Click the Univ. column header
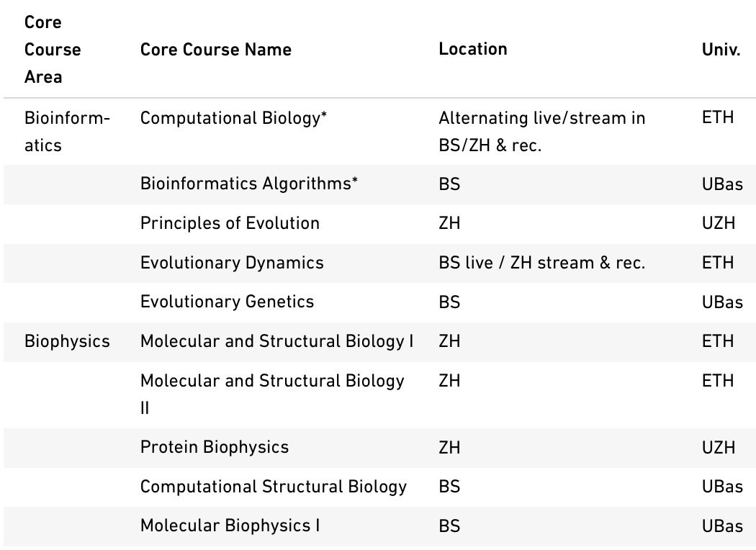The height and width of the screenshot is (550, 756). (x=721, y=50)
